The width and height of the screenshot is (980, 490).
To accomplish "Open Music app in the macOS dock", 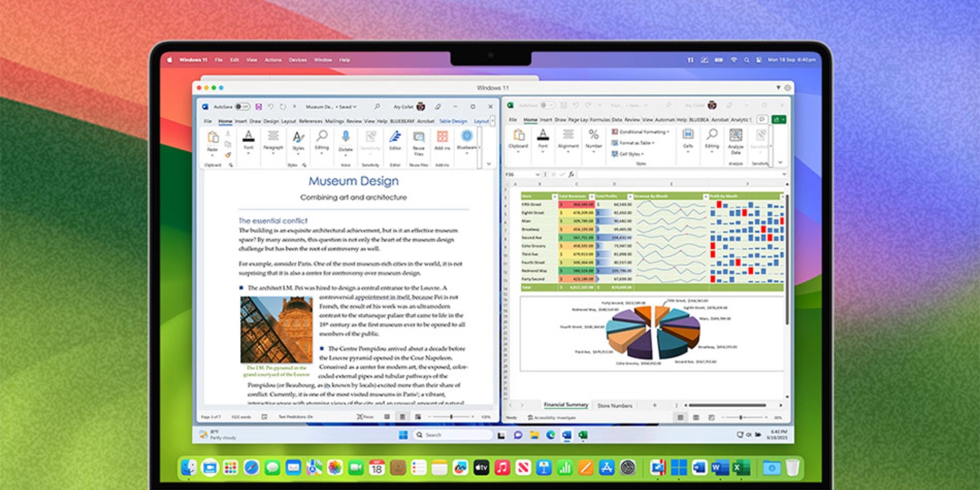I will click(x=502, y=467).
